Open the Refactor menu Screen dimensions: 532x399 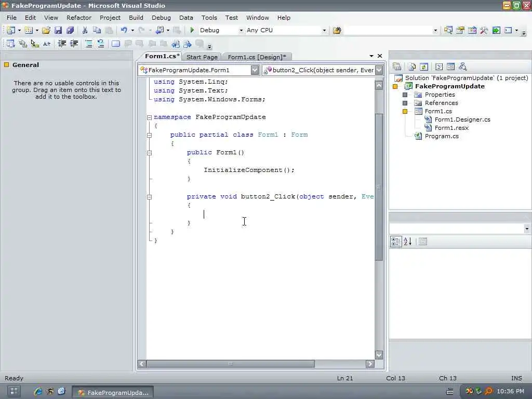(79, 18)
